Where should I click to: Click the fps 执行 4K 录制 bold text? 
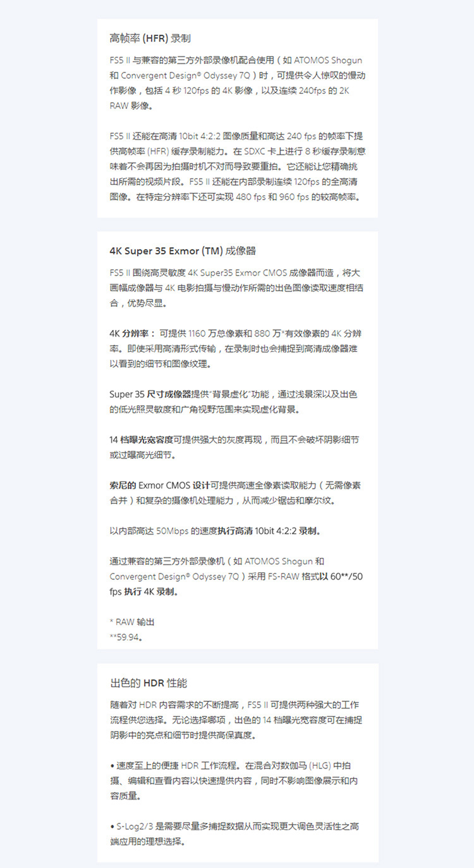click(144, 592)
